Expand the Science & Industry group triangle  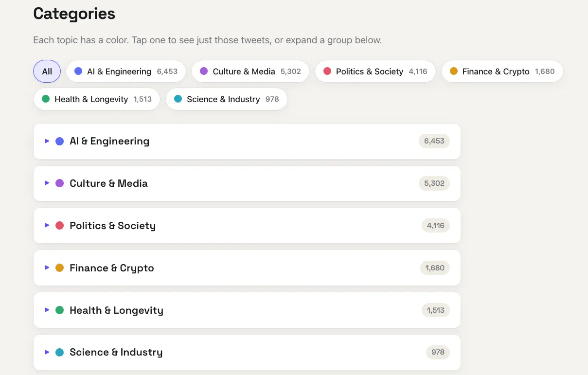coord(47,352)
